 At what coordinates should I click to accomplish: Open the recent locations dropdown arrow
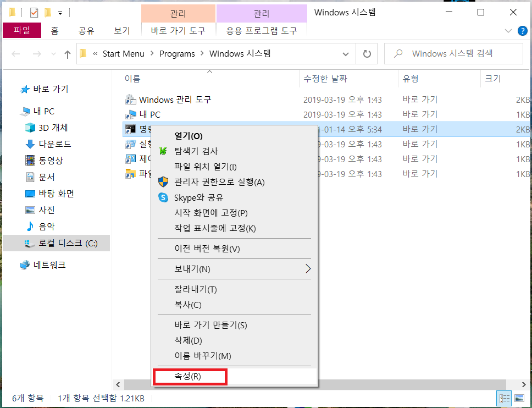[x=53, y=54]
